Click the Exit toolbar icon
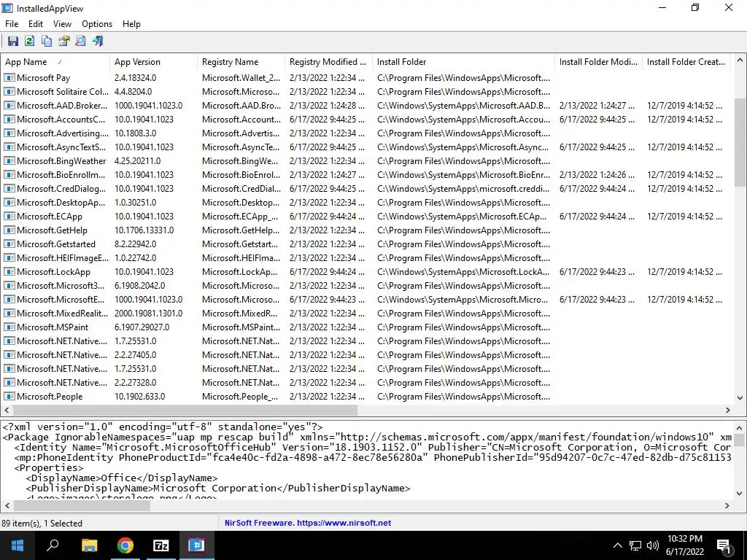Screen dimensions: 747x560 (98, 41)
